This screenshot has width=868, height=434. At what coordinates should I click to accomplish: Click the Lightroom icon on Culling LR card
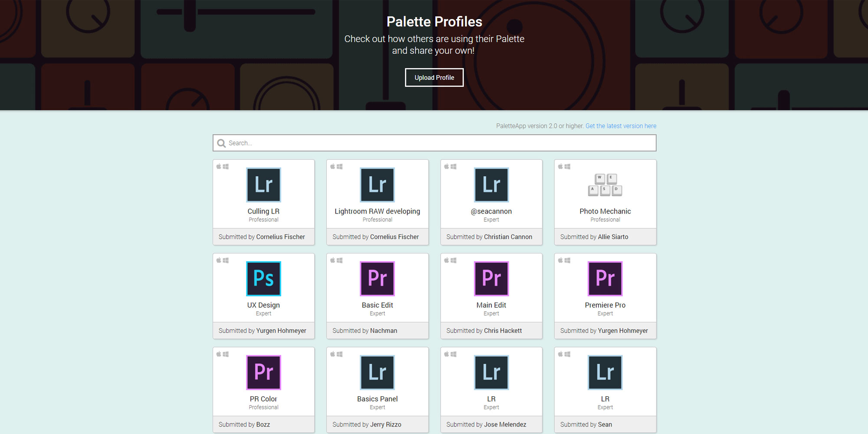263,185
